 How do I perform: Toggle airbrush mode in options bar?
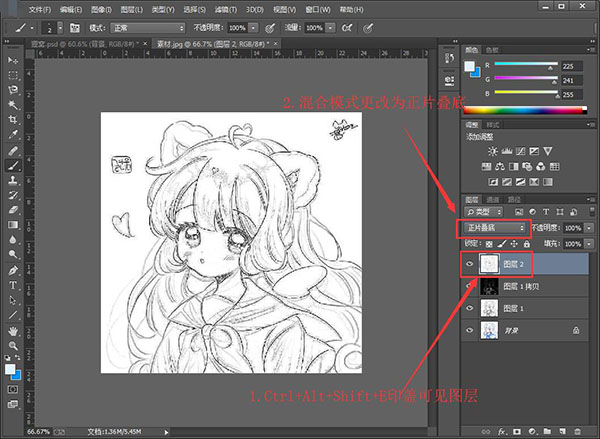[347, 28]
